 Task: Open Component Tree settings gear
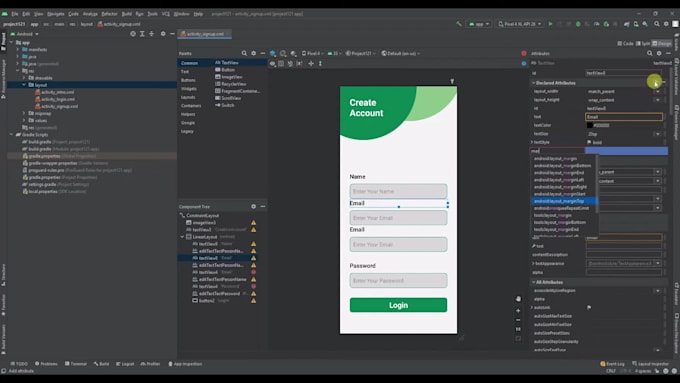pos(254,206)
